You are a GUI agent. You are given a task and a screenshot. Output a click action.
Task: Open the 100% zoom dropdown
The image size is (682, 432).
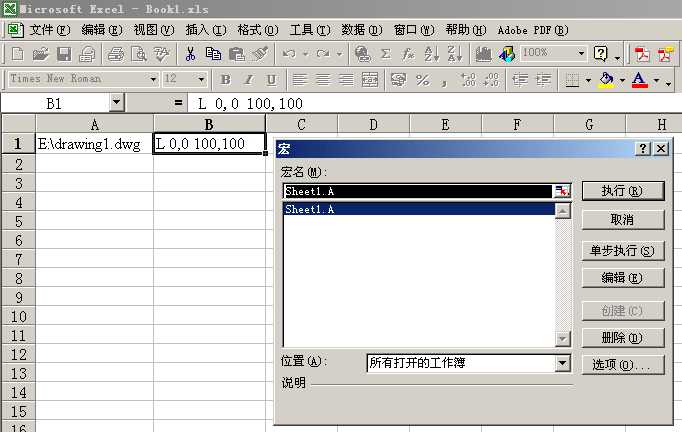[x=582, y=54]
